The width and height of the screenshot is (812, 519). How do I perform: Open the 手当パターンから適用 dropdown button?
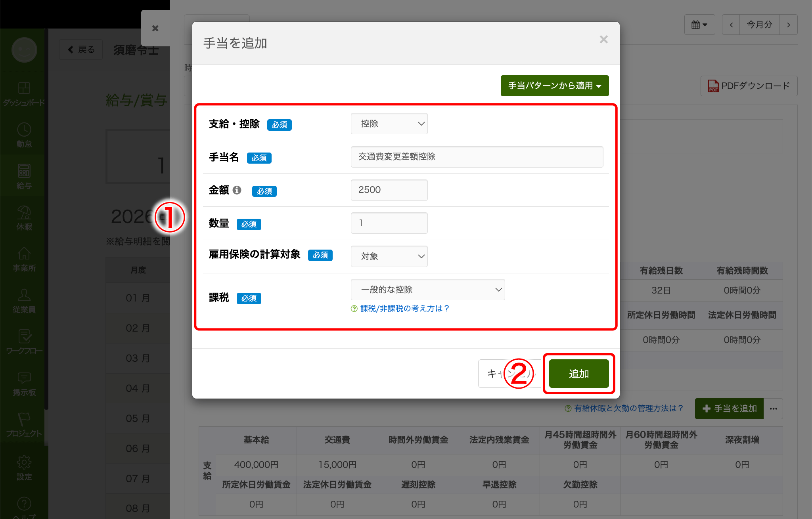click(x=555, y=86)
